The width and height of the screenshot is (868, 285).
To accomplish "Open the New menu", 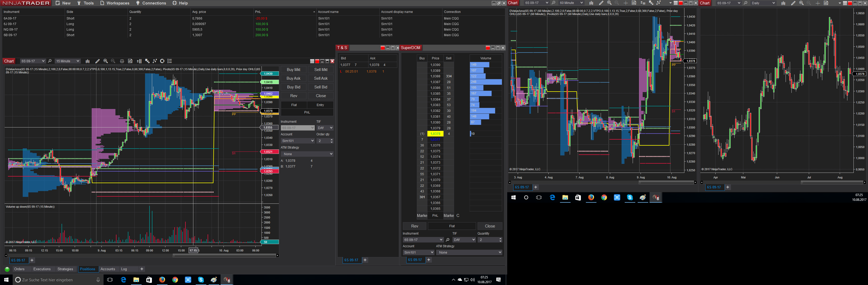I will pyautogui.click(x=63, y=3).
